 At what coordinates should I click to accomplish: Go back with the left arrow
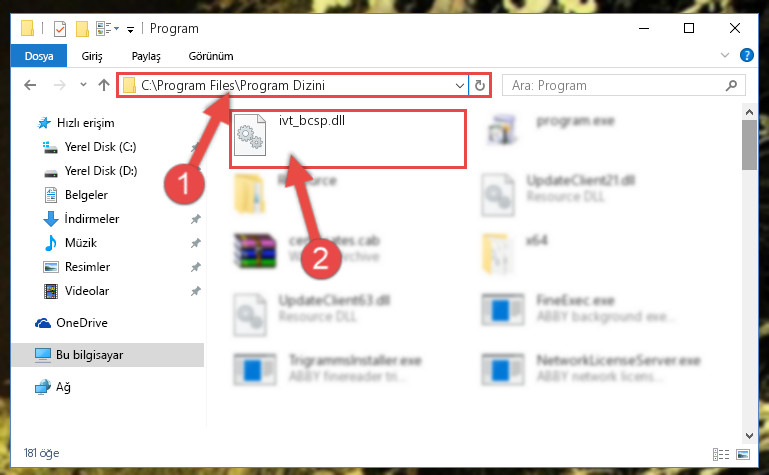pyautogui.click(x=30, y=85)
